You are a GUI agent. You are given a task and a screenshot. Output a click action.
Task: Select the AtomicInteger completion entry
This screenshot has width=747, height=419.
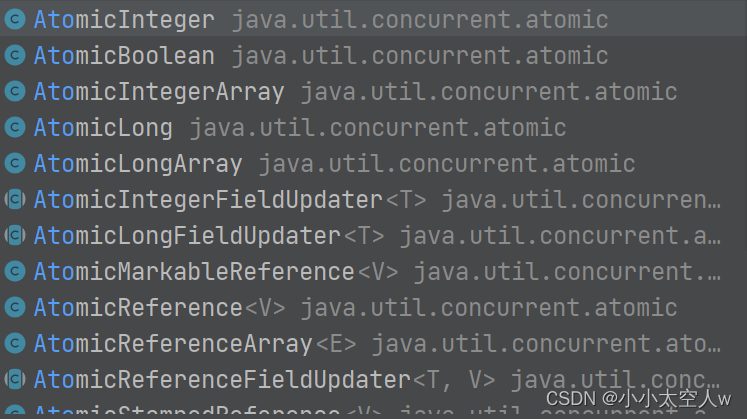coord(374,19)
